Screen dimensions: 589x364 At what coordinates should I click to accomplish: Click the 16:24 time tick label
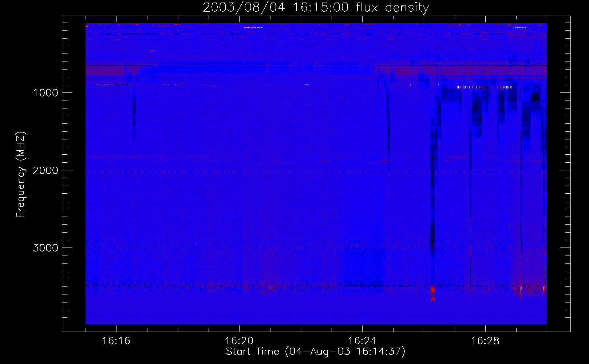[362, 341]
